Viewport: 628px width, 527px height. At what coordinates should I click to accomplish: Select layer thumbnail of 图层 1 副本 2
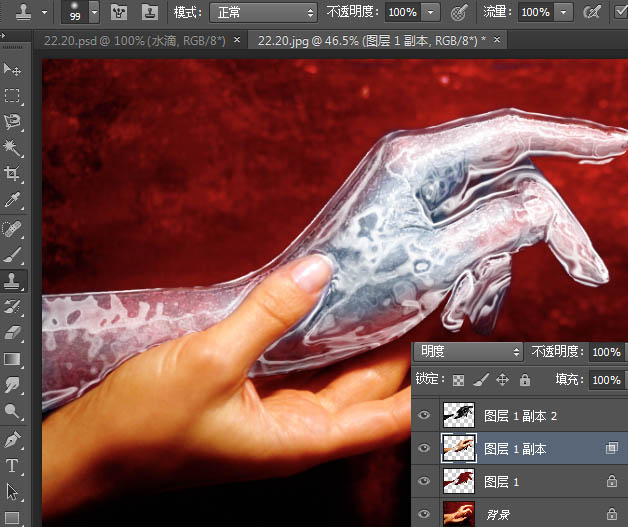pyautogui.click(x=459, y=415)
